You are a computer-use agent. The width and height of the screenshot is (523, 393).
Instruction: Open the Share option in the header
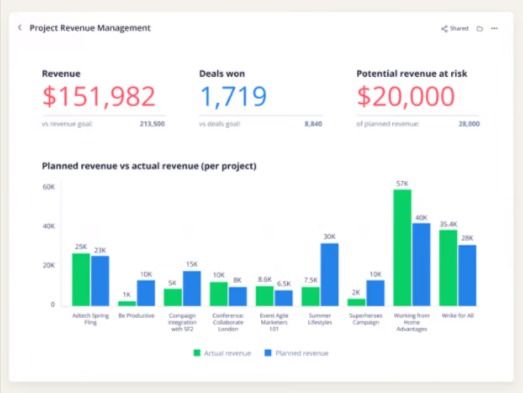click(x=455, y=29)
